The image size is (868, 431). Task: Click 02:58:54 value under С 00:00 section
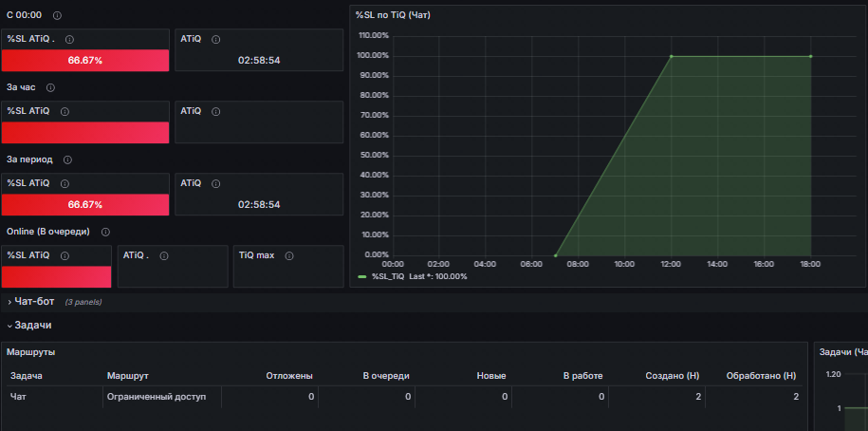click(259, 61)
